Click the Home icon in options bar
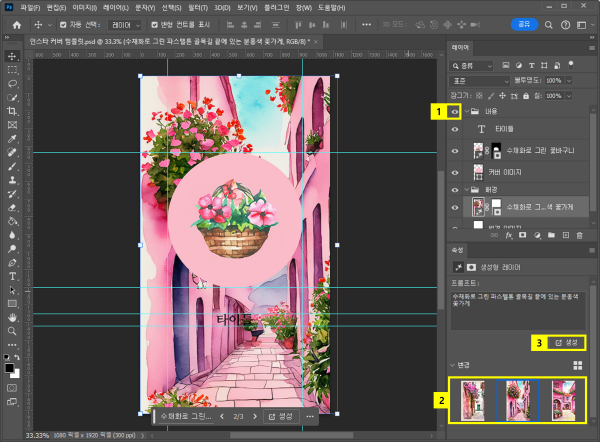600x442 pixels. [x=16, y=24]
